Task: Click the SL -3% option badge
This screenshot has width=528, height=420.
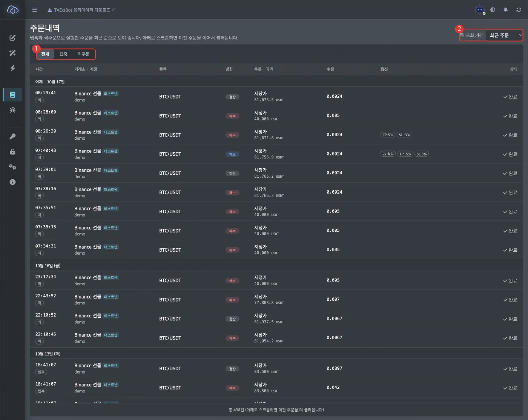Action: (x=404, y=135)
